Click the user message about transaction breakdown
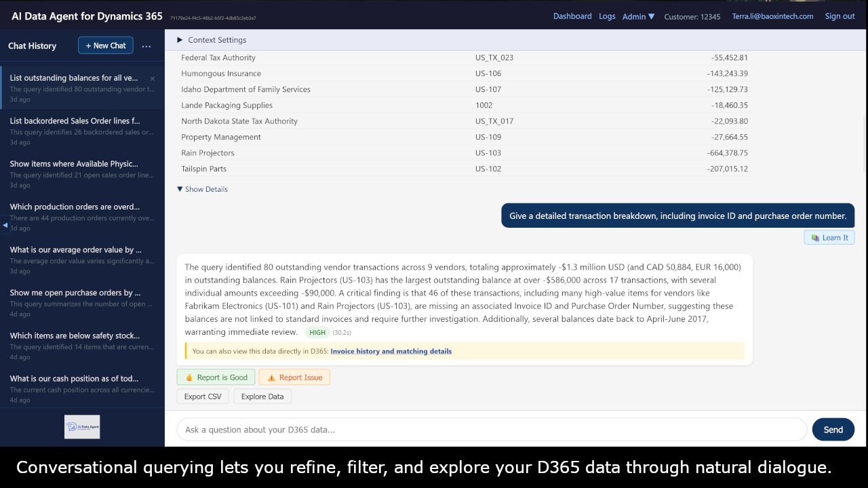The height and width of the screenshot is (488, 868). 678,216
